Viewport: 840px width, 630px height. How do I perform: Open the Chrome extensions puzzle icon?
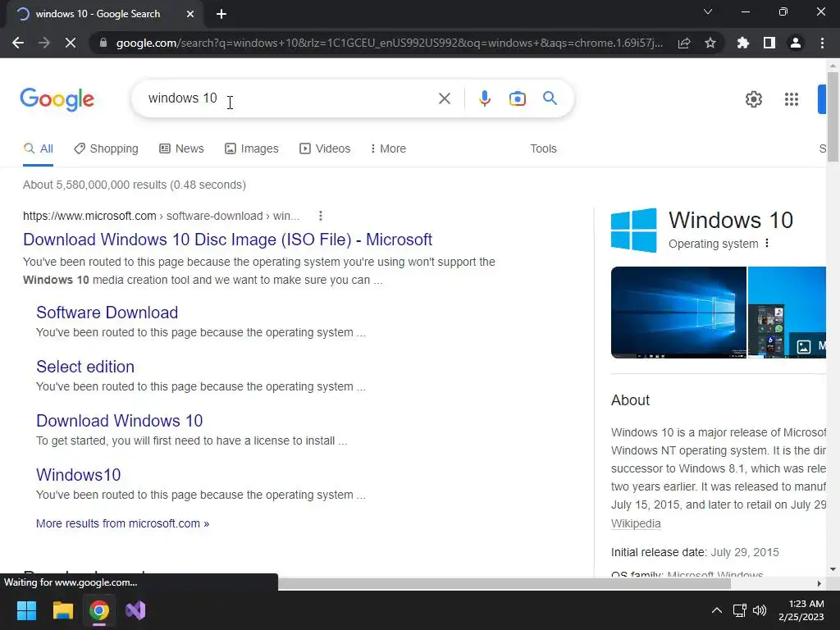point(743,43)
